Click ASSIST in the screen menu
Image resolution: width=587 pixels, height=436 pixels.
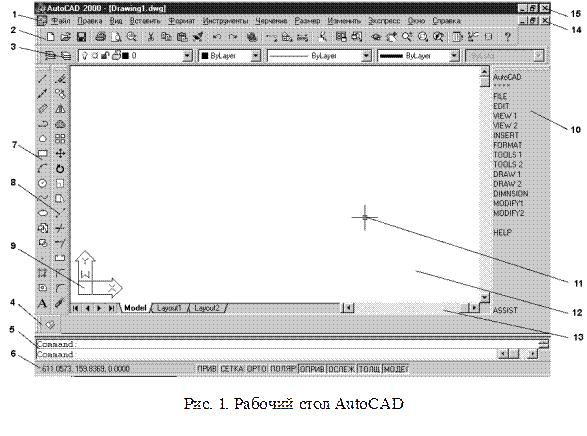pos(505,310)
